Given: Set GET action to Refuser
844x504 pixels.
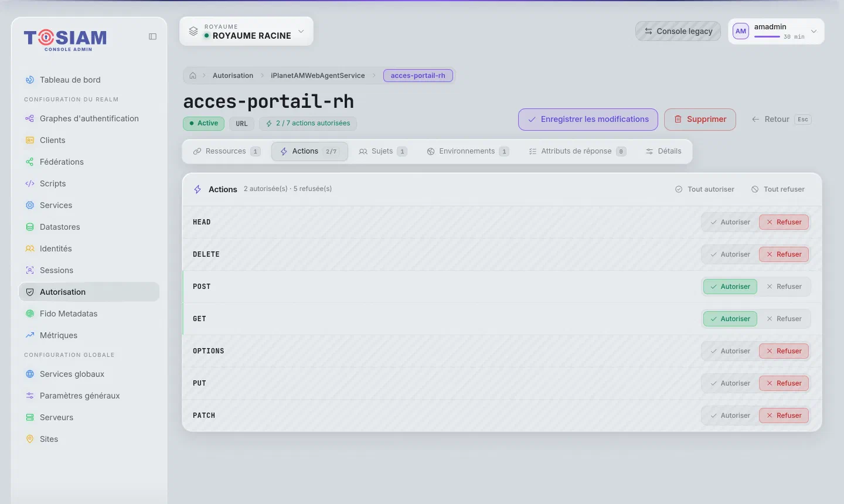Looking at the screenshot, I should [784, 319].
